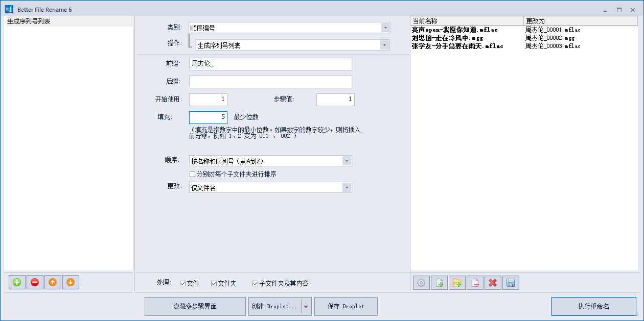Click the new name 周杰伦_00003.mflac
Viewport: 644px width, 321px height.
click(553, 46)
